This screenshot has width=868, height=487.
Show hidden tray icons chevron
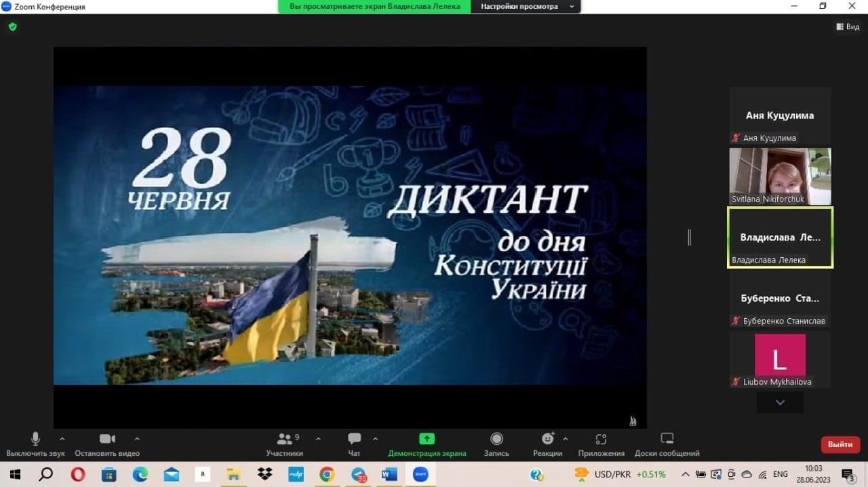[x=686, y=474]
